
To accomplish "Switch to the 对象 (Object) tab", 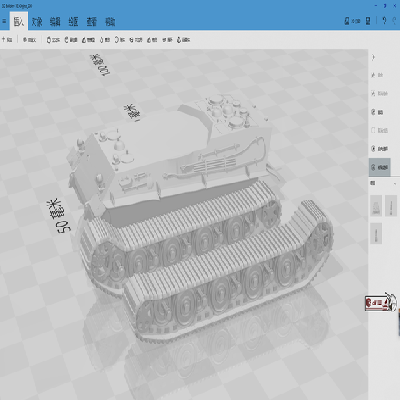I will click(x=37, y=22).
